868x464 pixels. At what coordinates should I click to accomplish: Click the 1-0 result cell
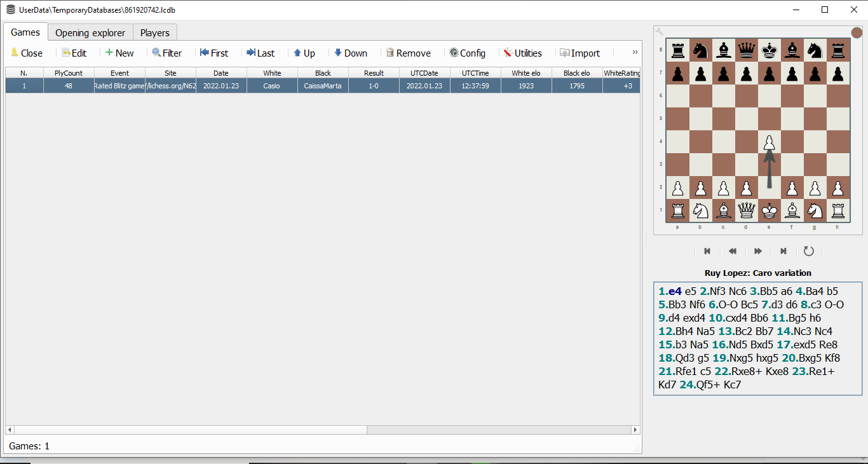coord(374,86)
